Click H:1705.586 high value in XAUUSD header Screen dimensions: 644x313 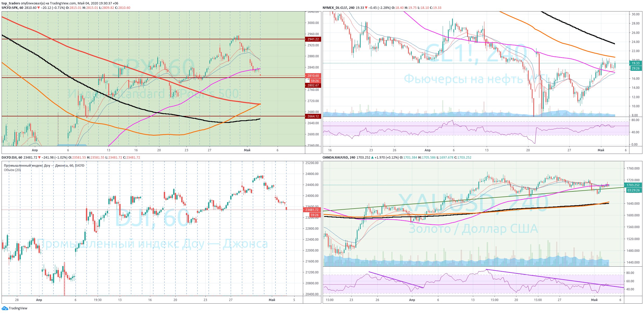(x=427, y=158)
